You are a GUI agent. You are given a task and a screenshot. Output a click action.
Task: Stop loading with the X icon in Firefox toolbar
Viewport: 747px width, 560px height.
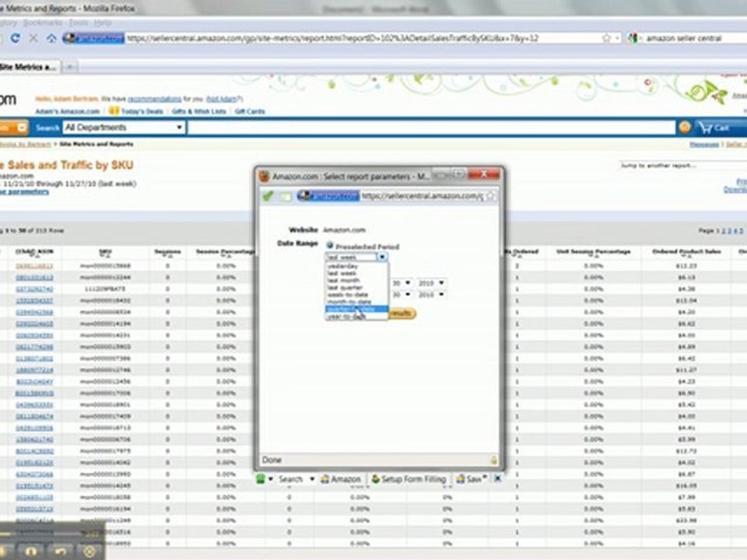33,38
